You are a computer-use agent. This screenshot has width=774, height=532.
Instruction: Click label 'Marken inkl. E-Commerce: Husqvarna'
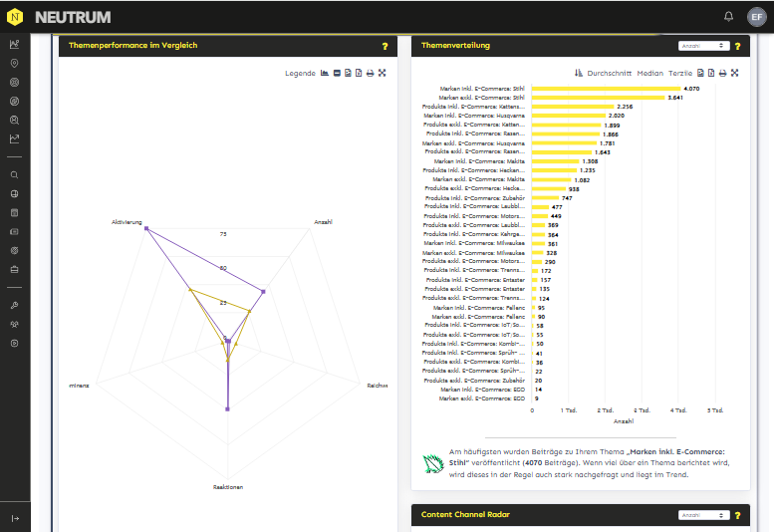(x=474, y=116)
